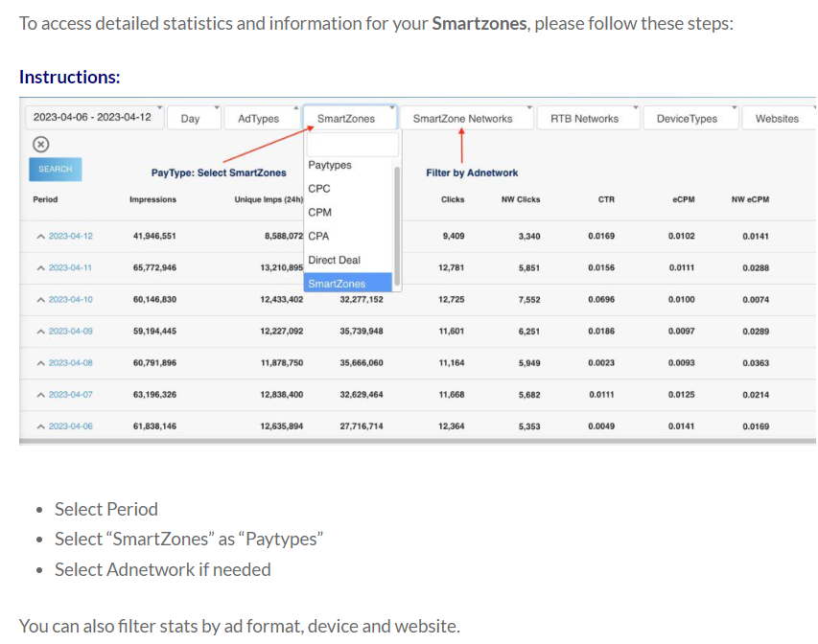Open the 2023-04-06 period link

(70, 426)
